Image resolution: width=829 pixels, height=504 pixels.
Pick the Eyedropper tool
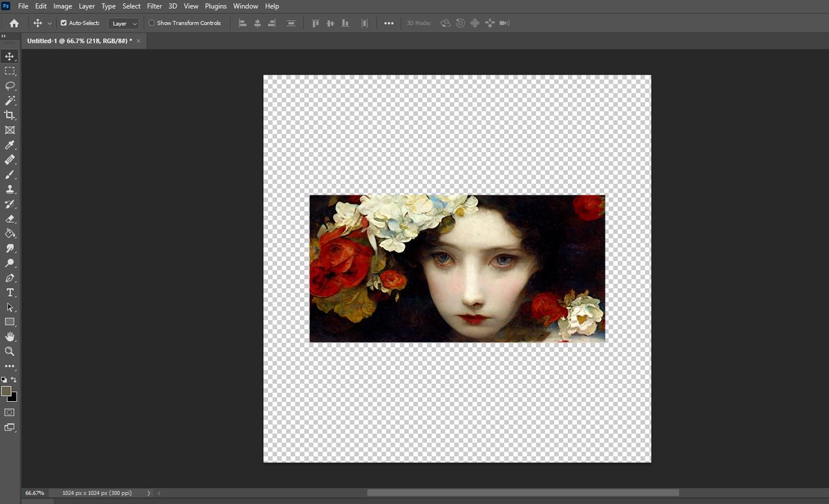(10, 145)
